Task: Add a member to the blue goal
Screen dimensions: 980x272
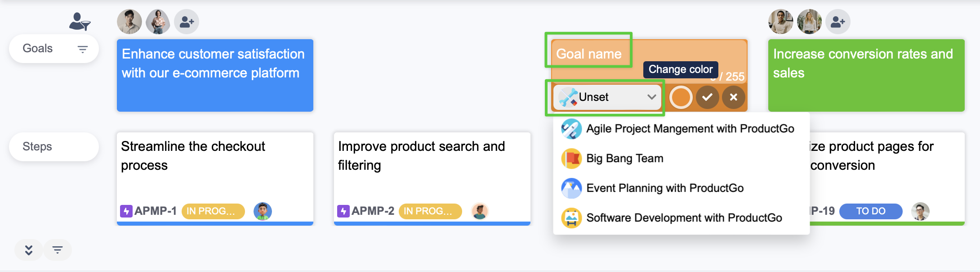Action: point(187,22)
